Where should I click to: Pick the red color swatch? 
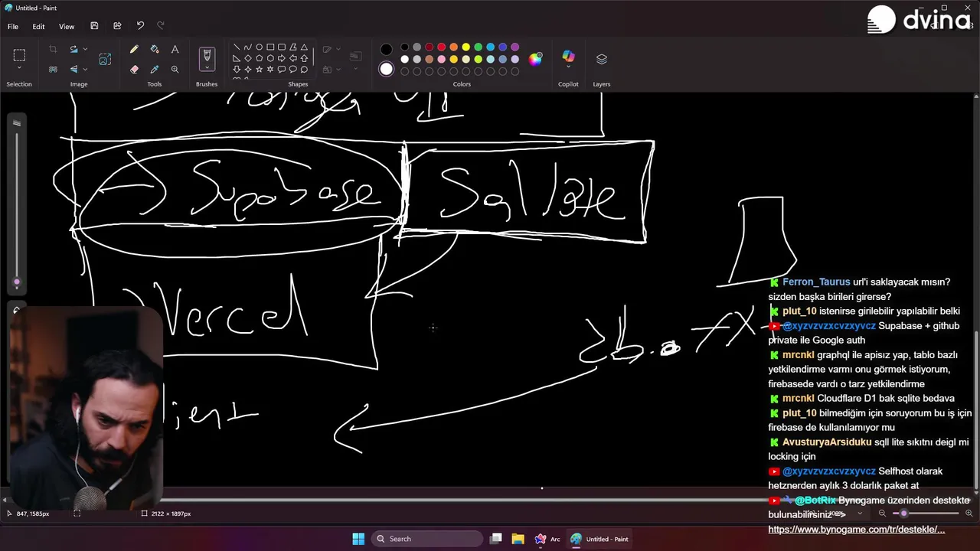point(442,47)
